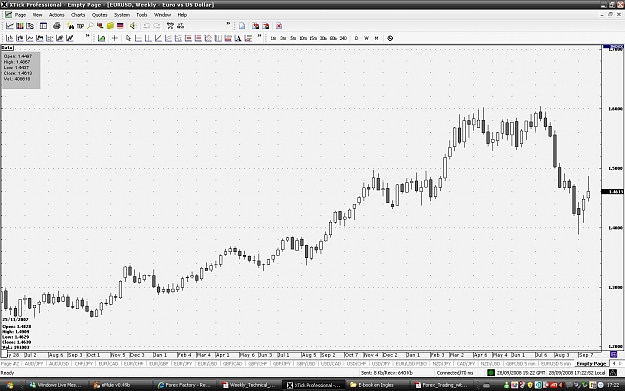This screenshot has width=625, height=391.
Task: Select the diagonal trend line tool
Action: [x=158, y=38]
